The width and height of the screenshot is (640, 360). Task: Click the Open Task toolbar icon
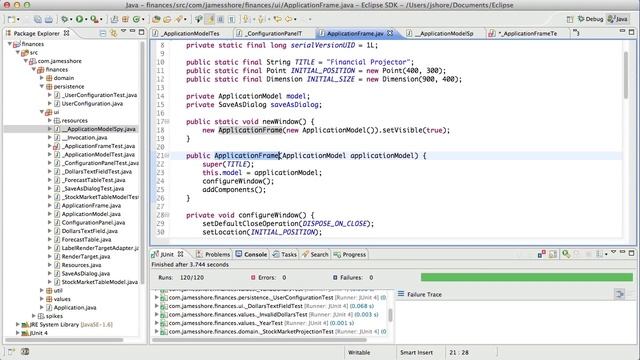(x=167, y=19)
